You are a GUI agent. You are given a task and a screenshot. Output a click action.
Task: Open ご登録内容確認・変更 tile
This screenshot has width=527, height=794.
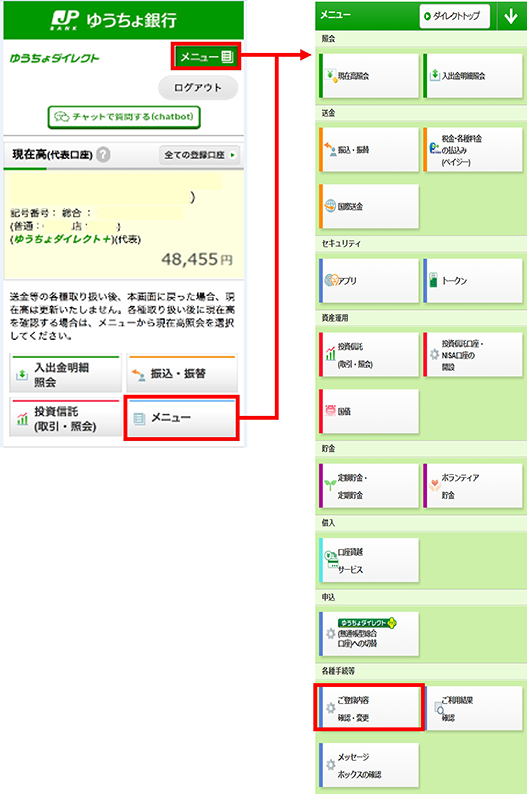click(x=369, y=708)
